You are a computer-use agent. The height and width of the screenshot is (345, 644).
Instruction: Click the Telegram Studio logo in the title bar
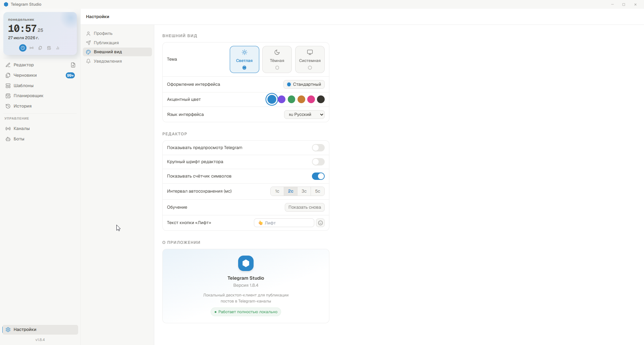(6, 4)
